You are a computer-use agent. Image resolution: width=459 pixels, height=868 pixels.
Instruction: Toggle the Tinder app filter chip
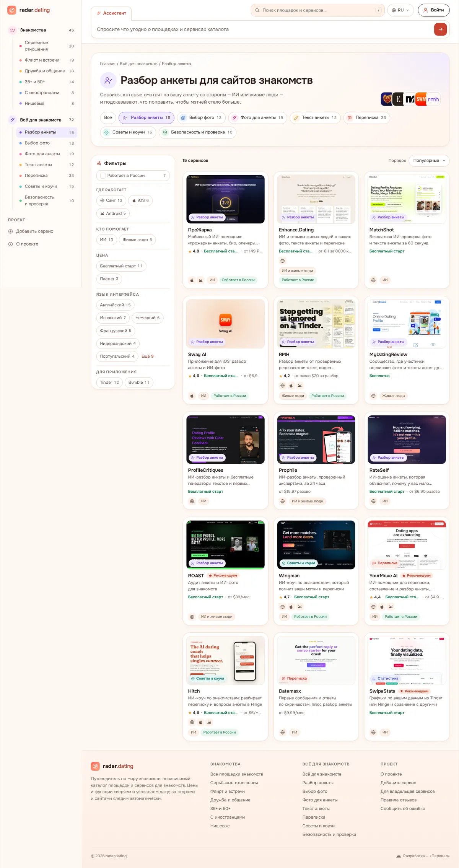pos(109,383)
